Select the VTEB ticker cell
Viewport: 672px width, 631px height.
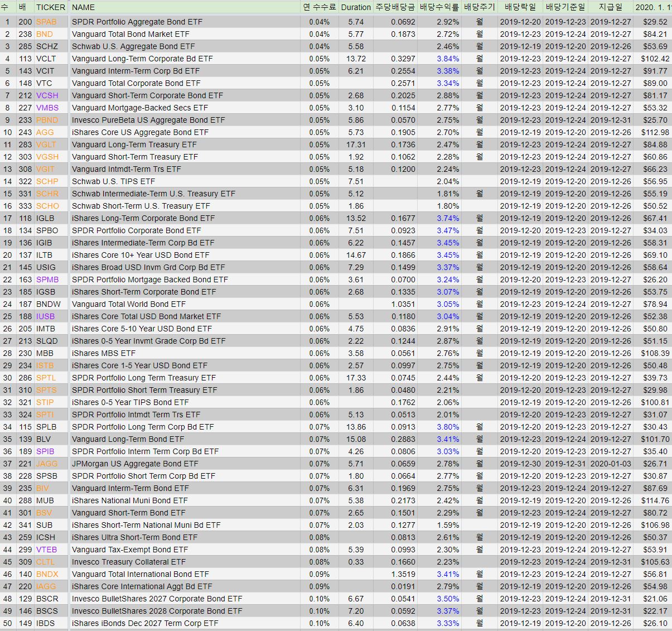click(x=47, y=550)
